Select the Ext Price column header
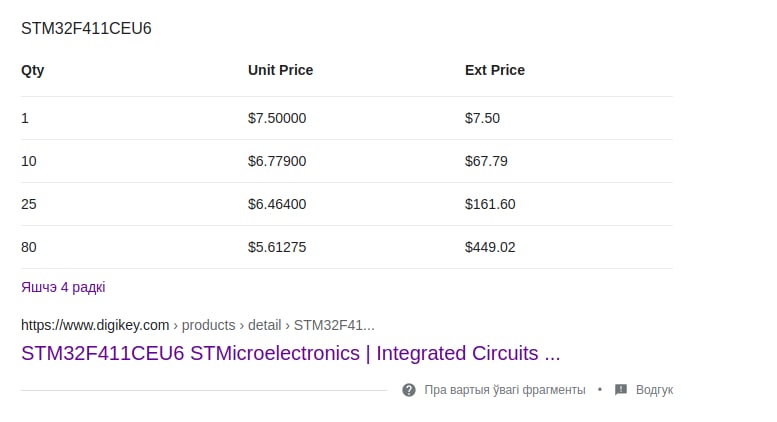777x422 pixels. point(495,70)
